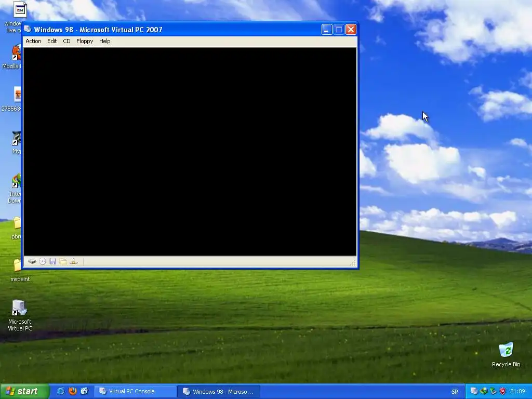The image size is (532, 399).
Task: Click the Windows 98 taskbar button
Action: 219,391
